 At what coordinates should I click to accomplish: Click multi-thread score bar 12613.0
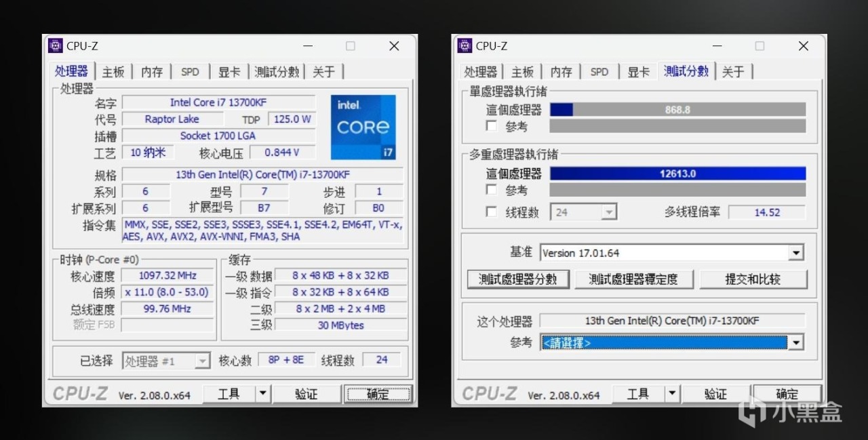[x=677, y=174]
